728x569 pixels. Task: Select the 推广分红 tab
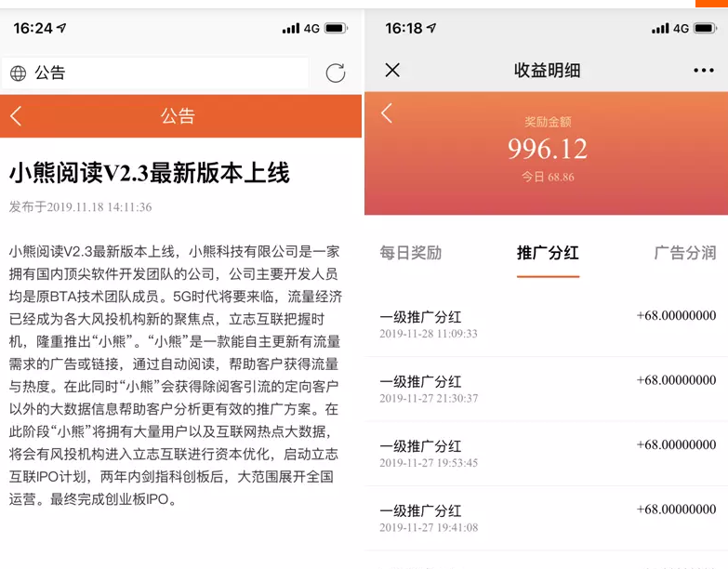pos(548,253)
